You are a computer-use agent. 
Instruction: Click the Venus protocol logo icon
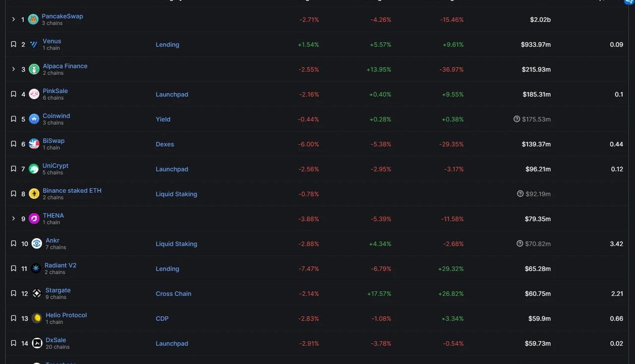point(34,45)
